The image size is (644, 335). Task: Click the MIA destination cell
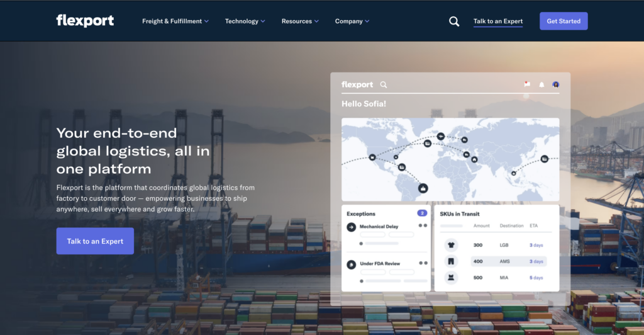coord(504,278)
